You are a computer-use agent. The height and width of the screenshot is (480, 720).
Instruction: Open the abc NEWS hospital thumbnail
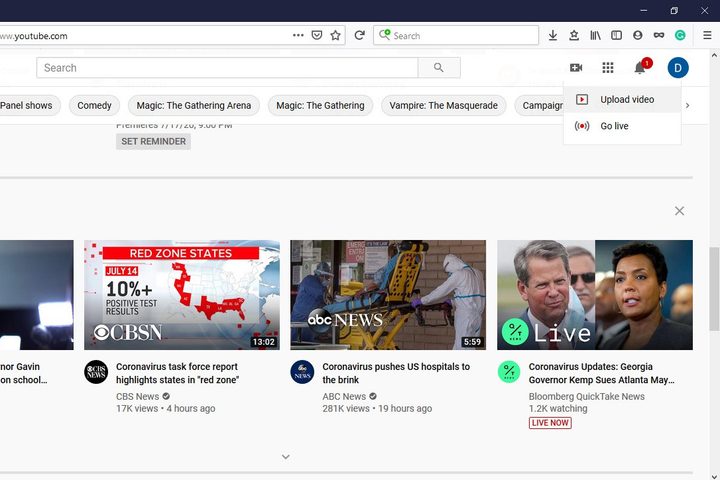388,295
